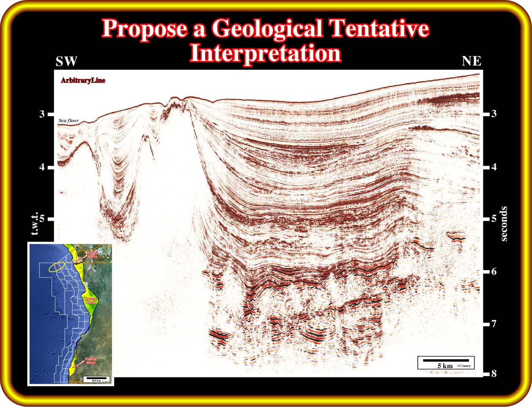Click the Namibe Basin label on the map

pos(91,361)
